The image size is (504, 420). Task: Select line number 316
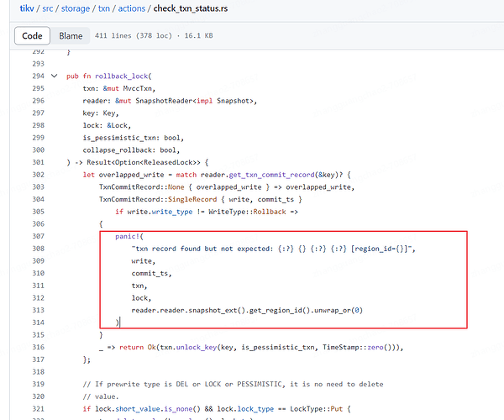click(x=39, y=347)
